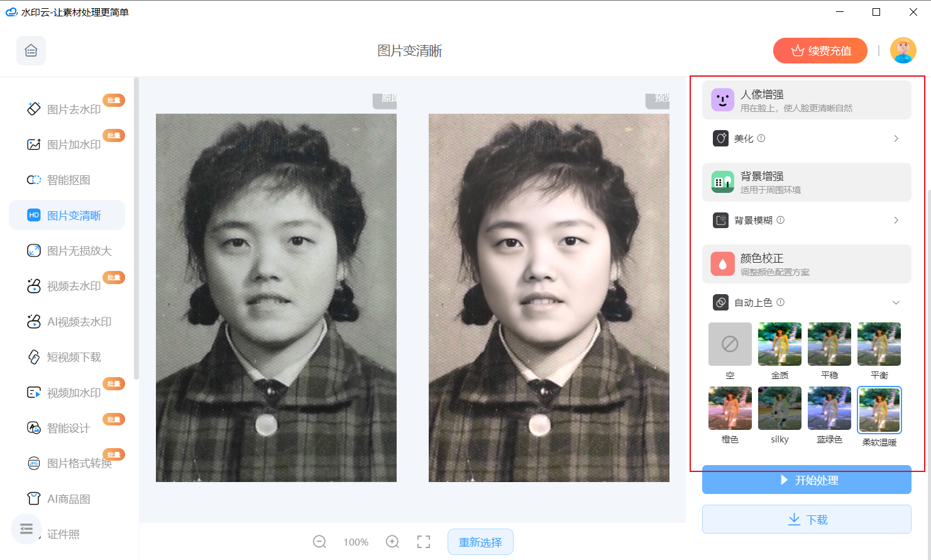The image size is (931, 560).
Task: Click the zoom out magnifier icon
Action: (319, 542)
